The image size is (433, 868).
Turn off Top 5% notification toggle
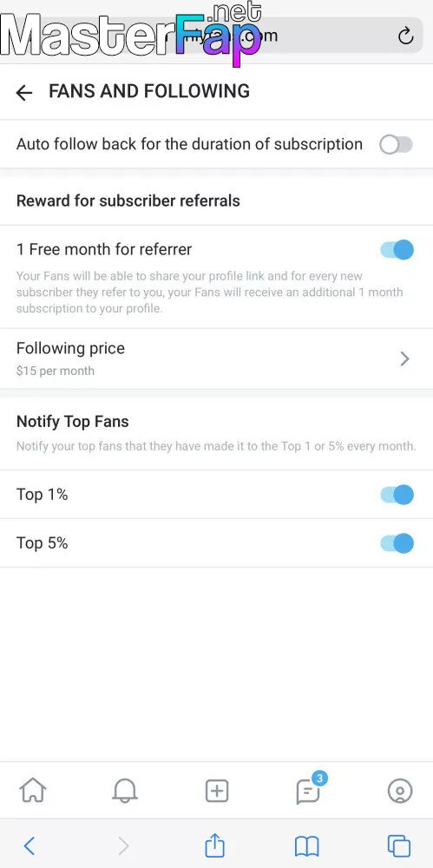[397, 543]
